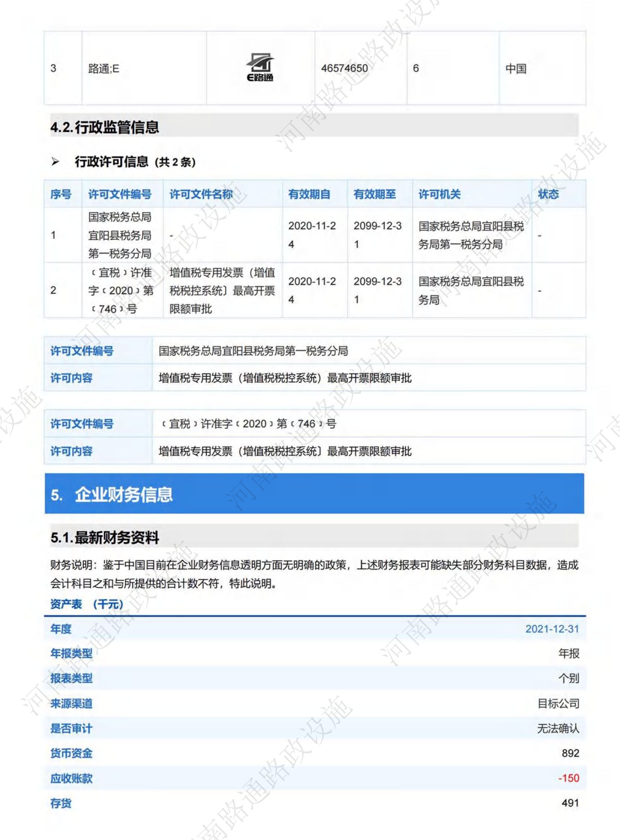Click the red -150 应收账款 value
The width and height of the screenshot is (620, 840).
click(x=569, y=778)
